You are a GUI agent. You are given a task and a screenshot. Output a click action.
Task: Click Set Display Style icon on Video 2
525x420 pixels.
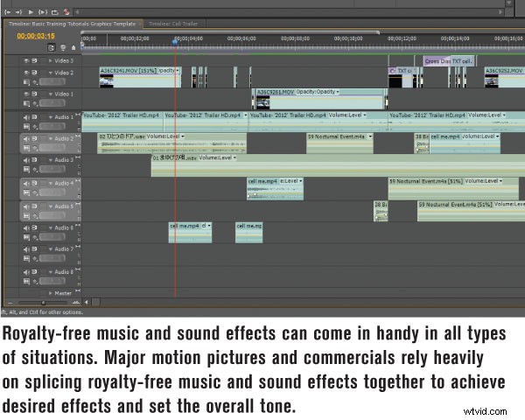point(26,82)
